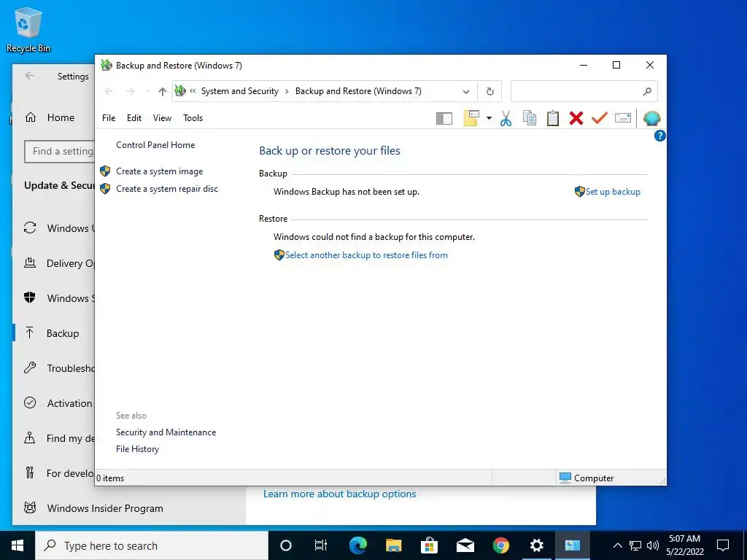The width and height of the screenshot is (747, 560).
Task: Click the Copy toolbar icon
Action: pos(530,118)
